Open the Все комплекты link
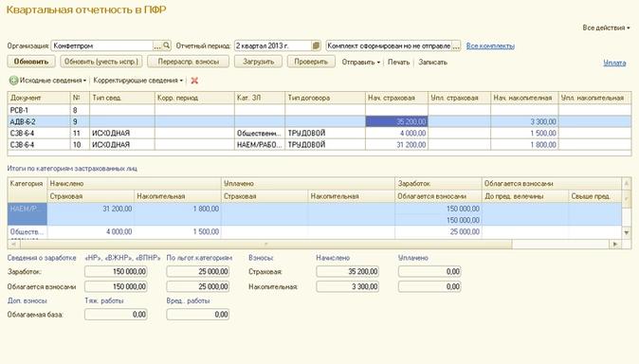Image resolution: width=639 pixels, height=364 pixels. [490, 45]
